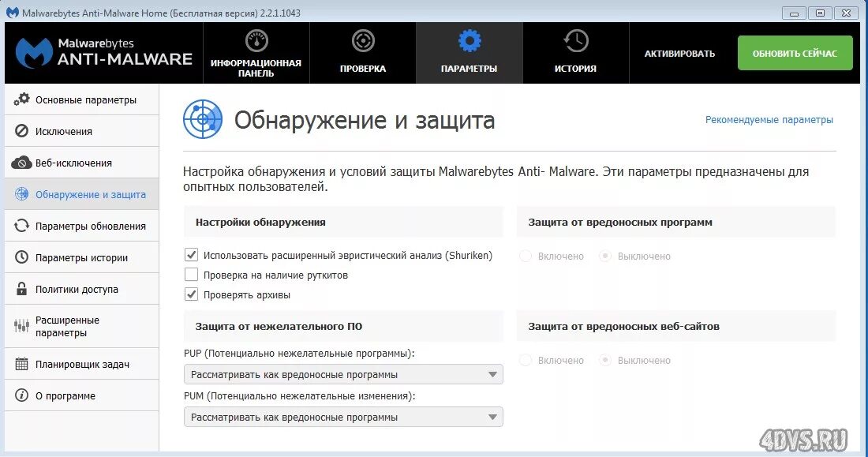Click the dashboard gauge icon
The height and width of the screenshot is (457, 868).
coord(256,40)
